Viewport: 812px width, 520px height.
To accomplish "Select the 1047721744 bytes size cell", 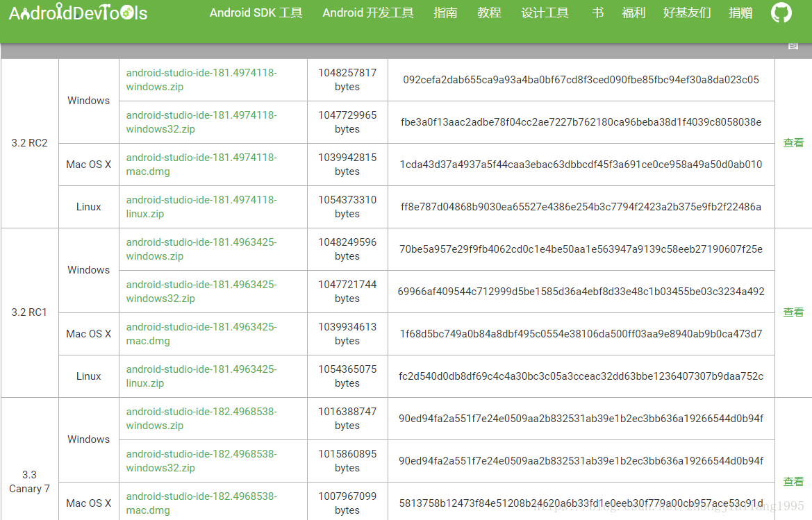I will point(347,292).
